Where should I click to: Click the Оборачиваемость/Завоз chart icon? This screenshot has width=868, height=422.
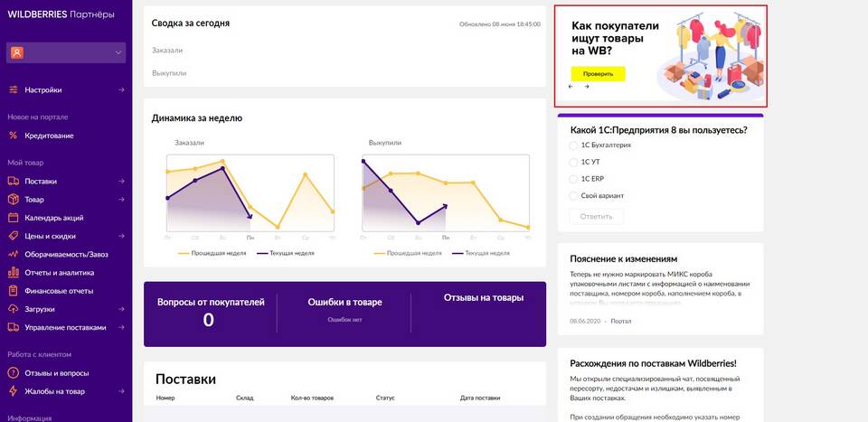[13, 255]
